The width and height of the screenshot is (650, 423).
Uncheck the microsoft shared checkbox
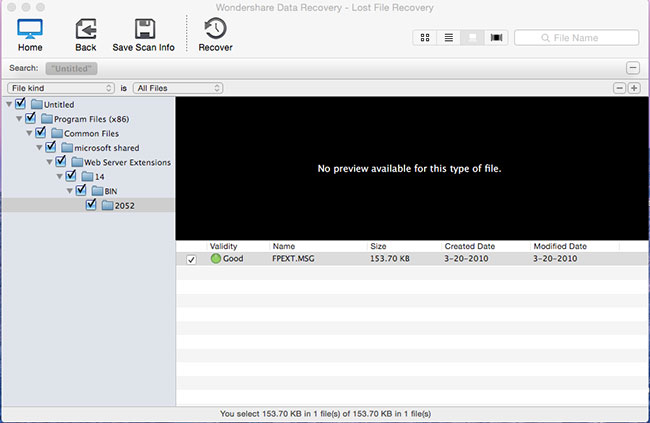pos(51,146)
